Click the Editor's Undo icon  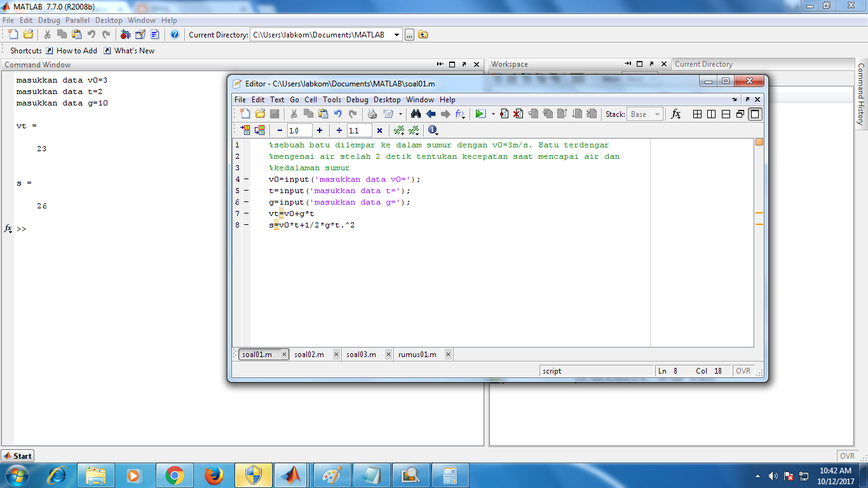[x=338, y=114]
